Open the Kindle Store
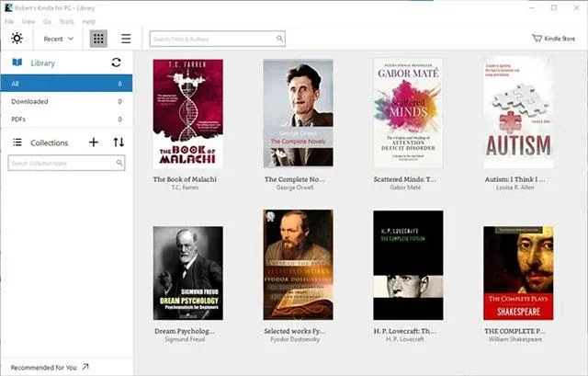588x376 pixels. (553, 39)
